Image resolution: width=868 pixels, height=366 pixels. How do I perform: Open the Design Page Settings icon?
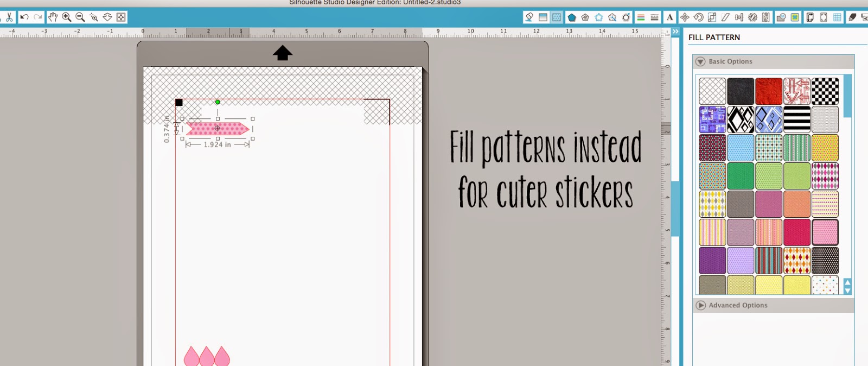(810, 17)
